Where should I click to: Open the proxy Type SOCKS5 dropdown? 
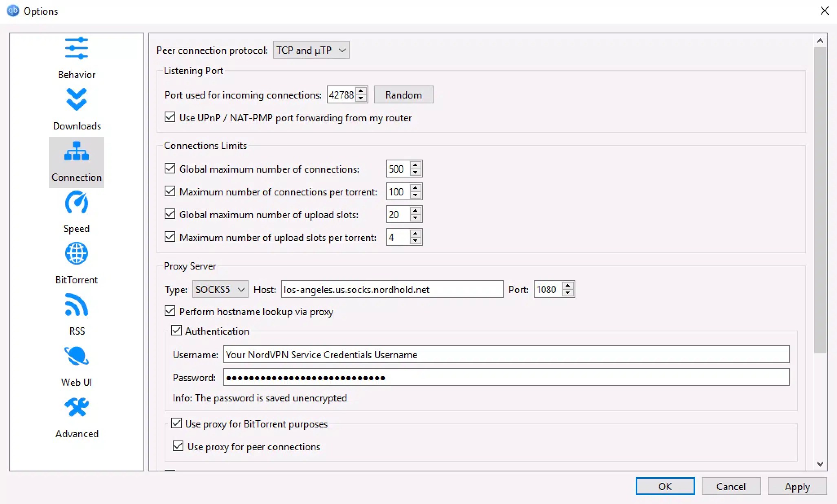[x=220, y=289]
